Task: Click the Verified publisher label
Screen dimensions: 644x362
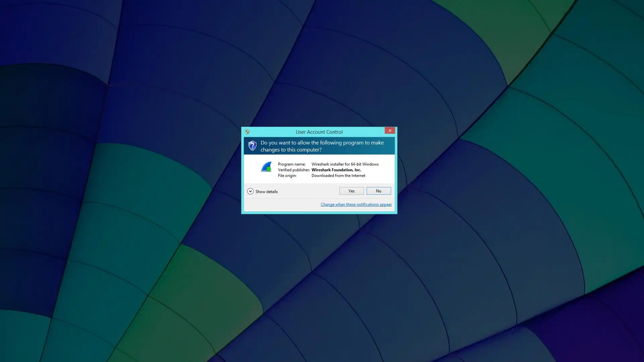Action: click(293, 170)
